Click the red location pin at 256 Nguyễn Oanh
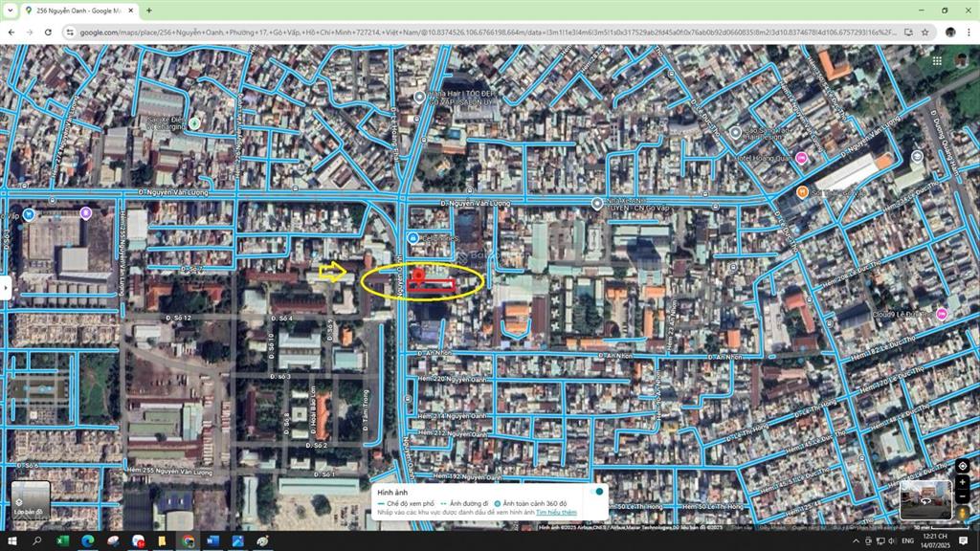This screenshot has height=551, width=980. pos(418,275)
